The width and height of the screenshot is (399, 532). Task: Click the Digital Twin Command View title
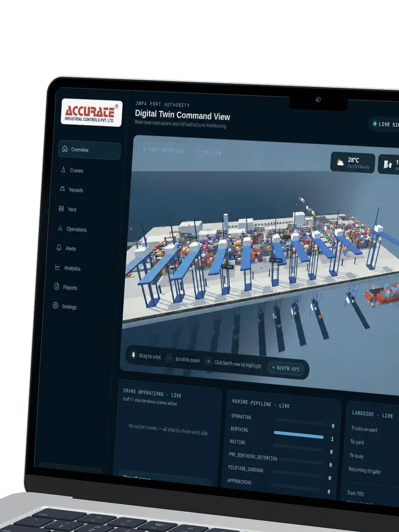click(183, 115)
